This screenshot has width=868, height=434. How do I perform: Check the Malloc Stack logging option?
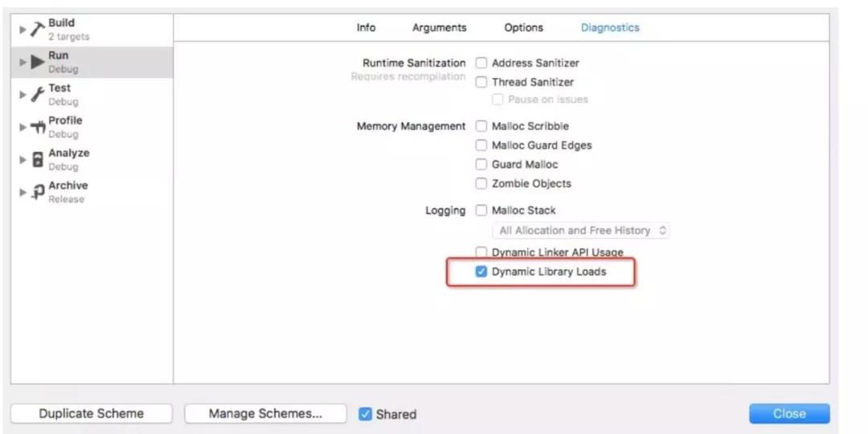pos(481,211)
